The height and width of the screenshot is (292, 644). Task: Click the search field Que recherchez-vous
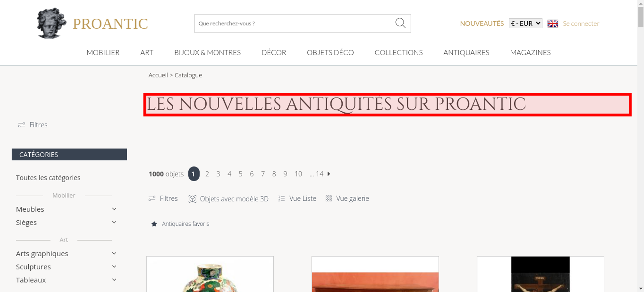pyautogui.click(x=295, y=23)
